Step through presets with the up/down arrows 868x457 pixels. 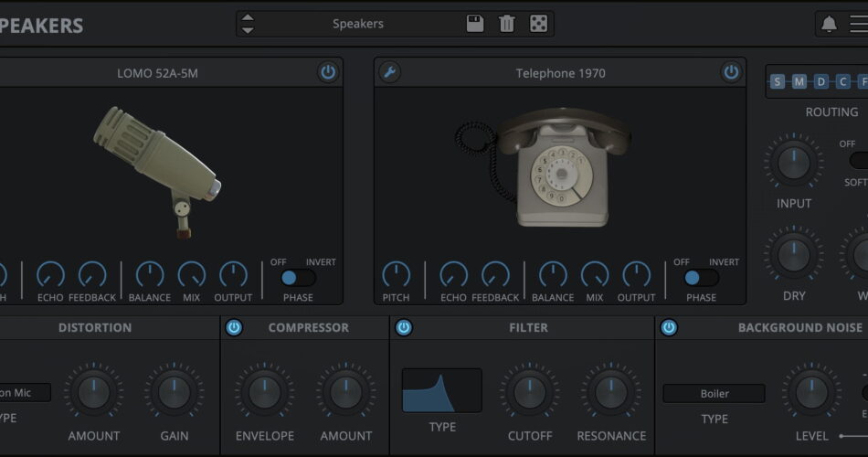pyautogui.click(x=248, y=24)
